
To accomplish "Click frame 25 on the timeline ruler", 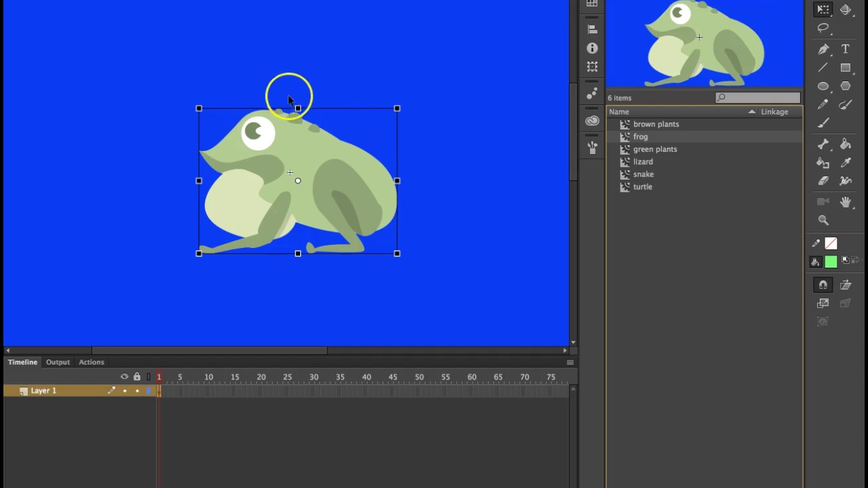I will pos(288,377).
